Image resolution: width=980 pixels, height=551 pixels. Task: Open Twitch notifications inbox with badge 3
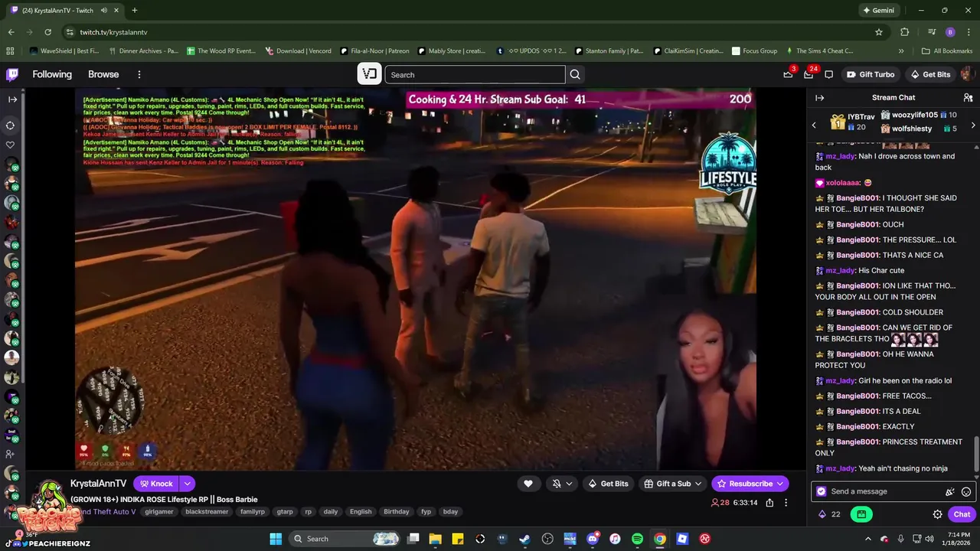click(x=788, y=74)
